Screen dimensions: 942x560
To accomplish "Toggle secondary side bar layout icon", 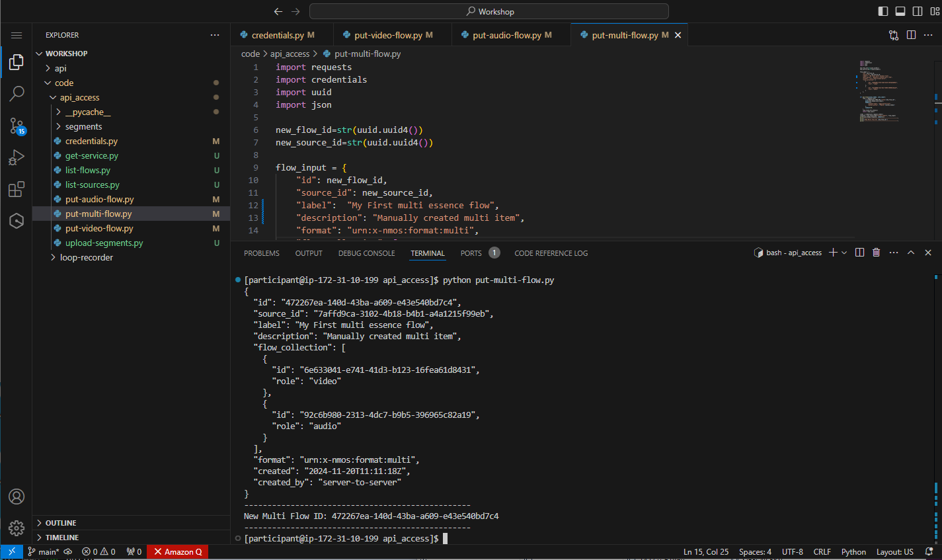I will (918, 11).
